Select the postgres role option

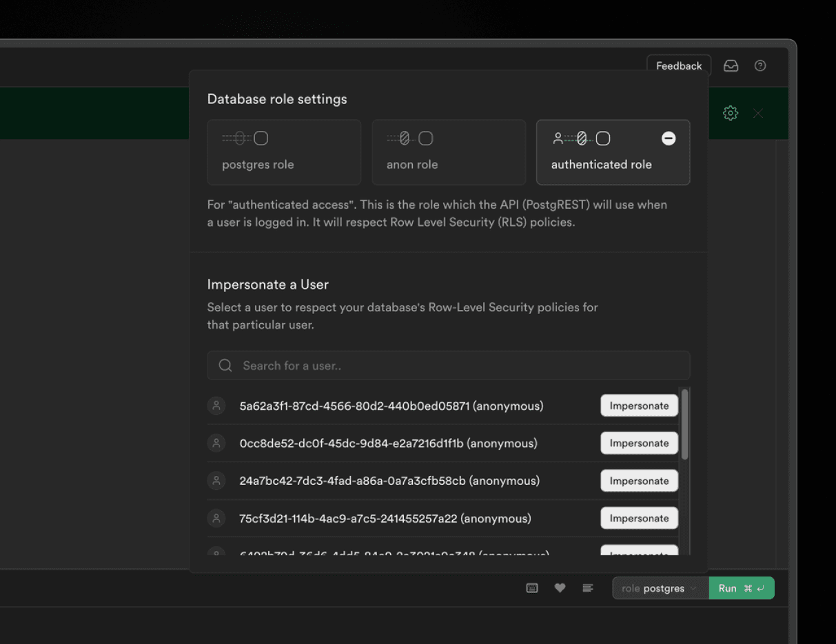coord(284,152)
